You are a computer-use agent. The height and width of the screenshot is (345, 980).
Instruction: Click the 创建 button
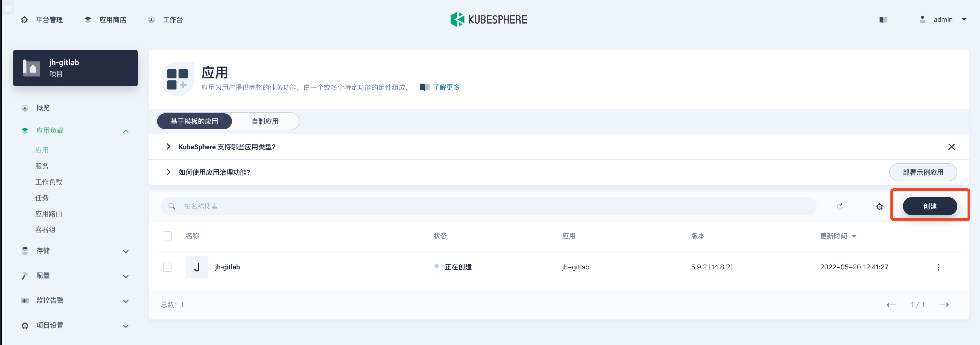[930, 206]
